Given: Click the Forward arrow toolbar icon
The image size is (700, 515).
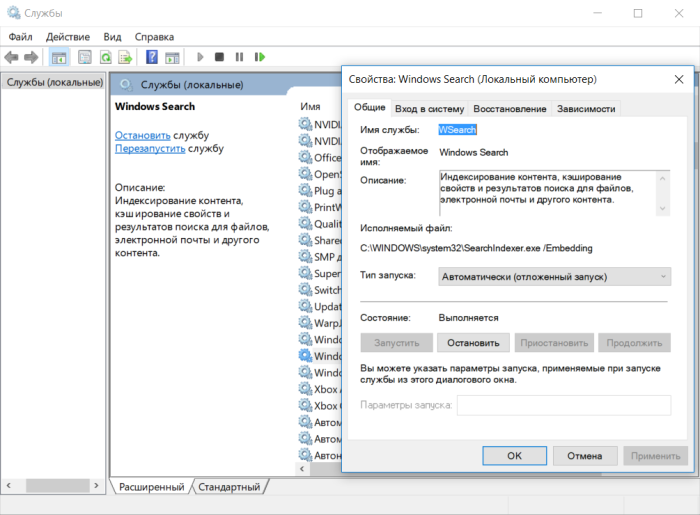Looking at the screenshot, I should pyautogui.click(x=31, y=57).
